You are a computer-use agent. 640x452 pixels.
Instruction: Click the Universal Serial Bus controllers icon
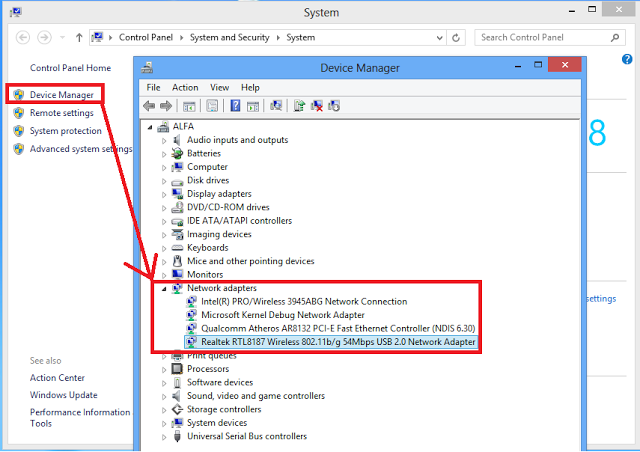click(x=177, y=436)
